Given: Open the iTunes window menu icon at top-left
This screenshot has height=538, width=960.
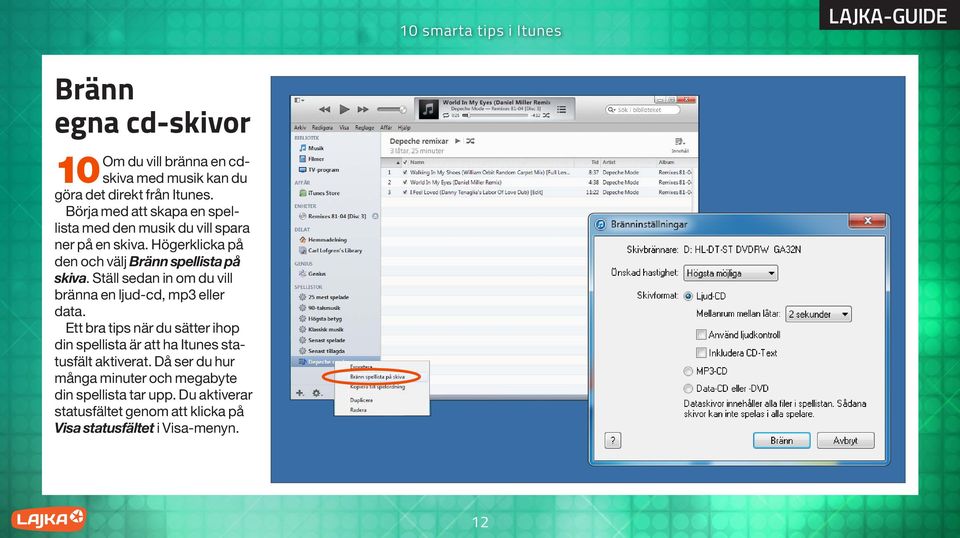Looking at the screenshot, I should pyautogui.click(x=299, y=100).
